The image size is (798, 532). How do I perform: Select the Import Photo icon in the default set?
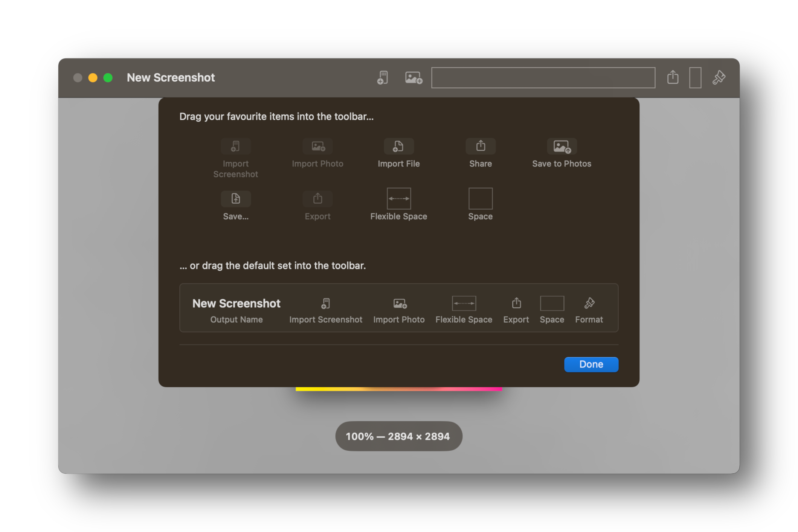pyautogui.click(x=399, y=303)
